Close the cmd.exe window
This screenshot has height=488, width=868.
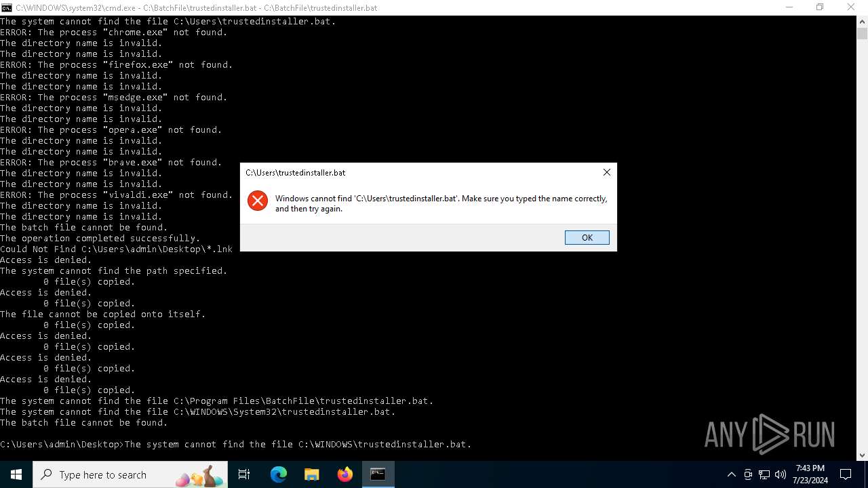(851, 7)
